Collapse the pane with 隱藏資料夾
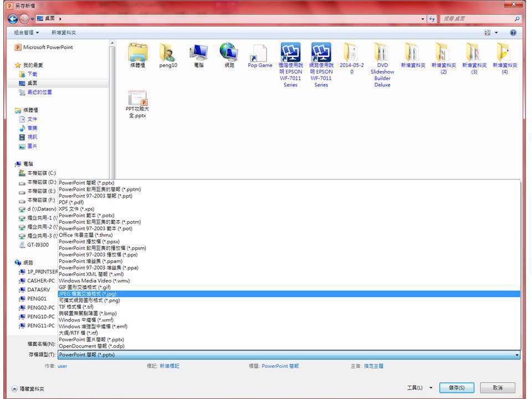Image resolution: width=532 pixels, height=399 pixels. click(x=28, y=389)
